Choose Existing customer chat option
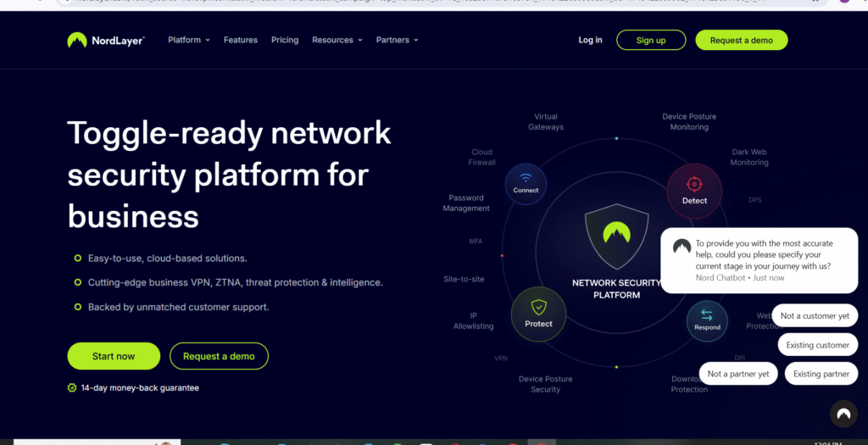The width and height of the screenshot is (868, 445). click(818, 345)
